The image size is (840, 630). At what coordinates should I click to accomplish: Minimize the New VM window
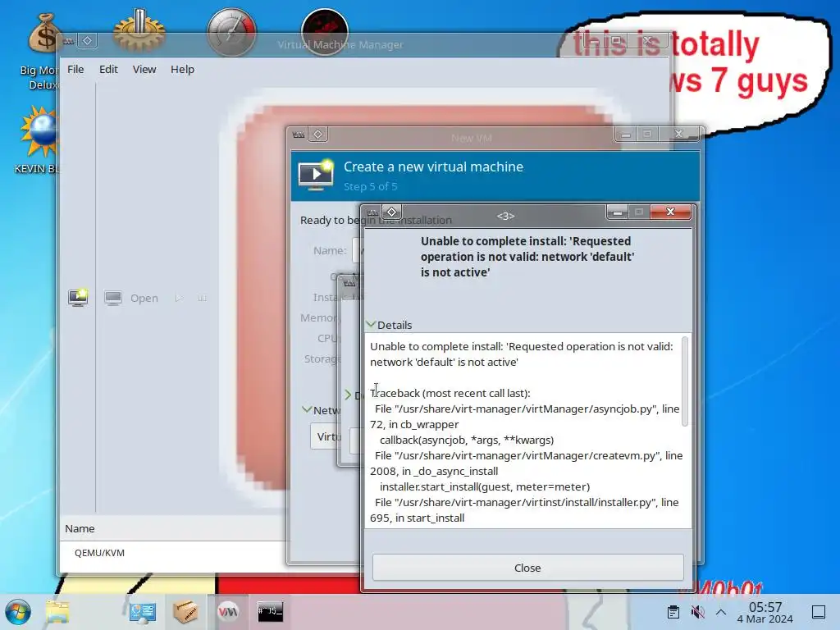coord(625,134)
